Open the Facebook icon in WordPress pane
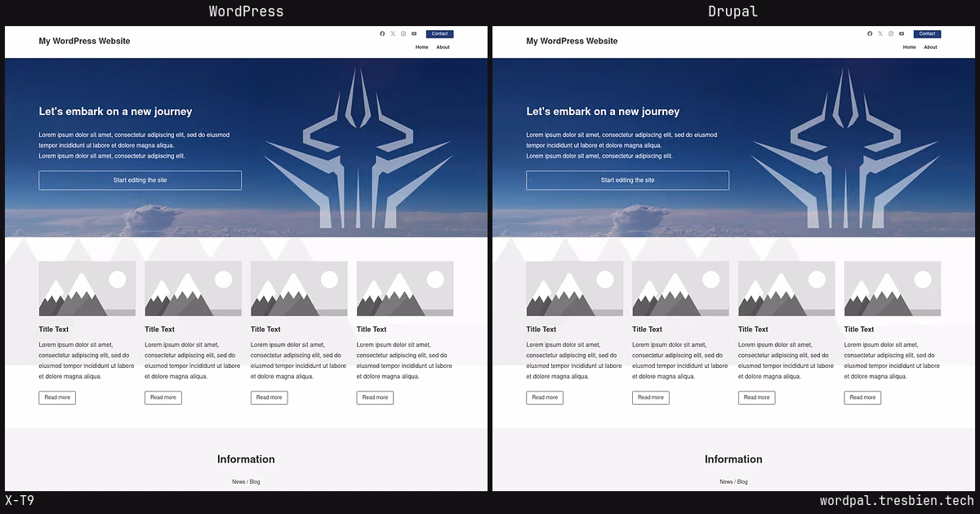The width and height of the screenshot is (980, 514). [x=382, y=33]
